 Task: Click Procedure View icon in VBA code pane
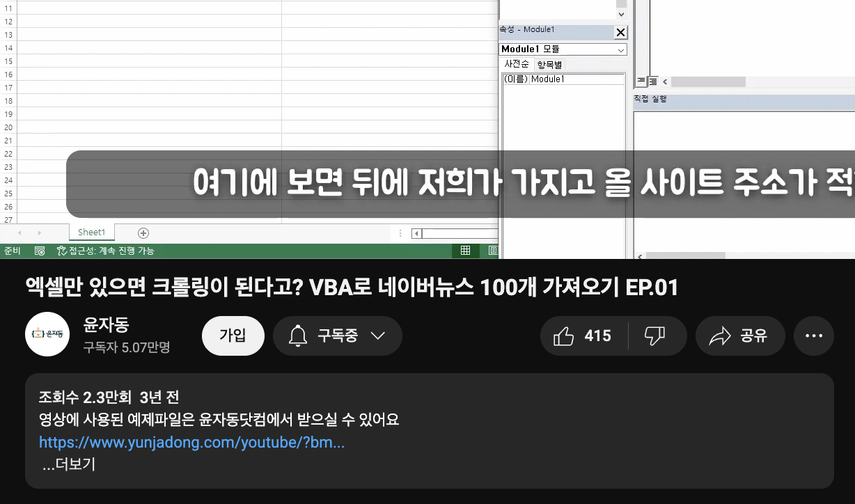[x=641, y=81]
